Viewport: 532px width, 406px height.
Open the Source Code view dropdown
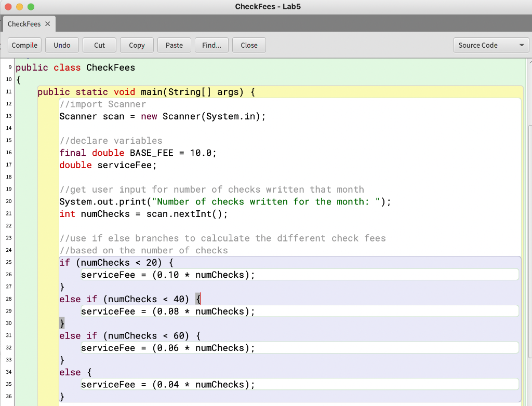(490, 45)
